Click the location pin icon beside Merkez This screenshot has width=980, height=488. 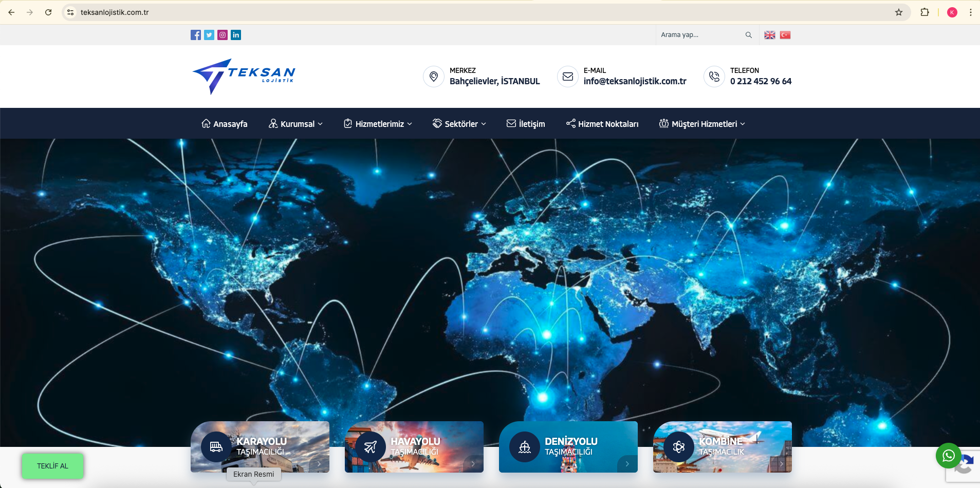(x=434, y=77)
